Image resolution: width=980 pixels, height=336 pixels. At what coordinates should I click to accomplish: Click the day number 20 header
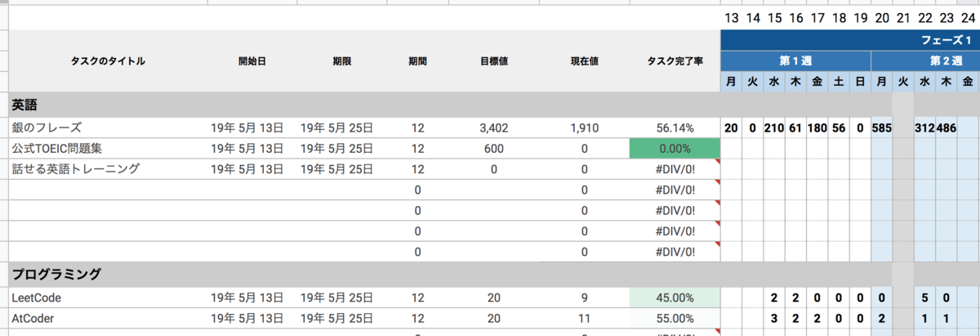(882, 18)
